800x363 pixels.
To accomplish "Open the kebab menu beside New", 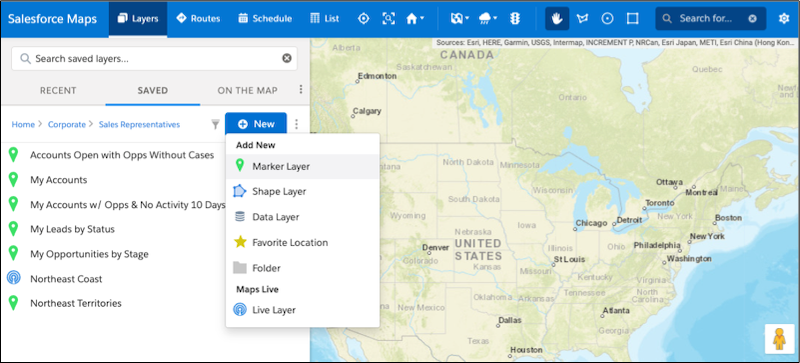I will [297, 124].
